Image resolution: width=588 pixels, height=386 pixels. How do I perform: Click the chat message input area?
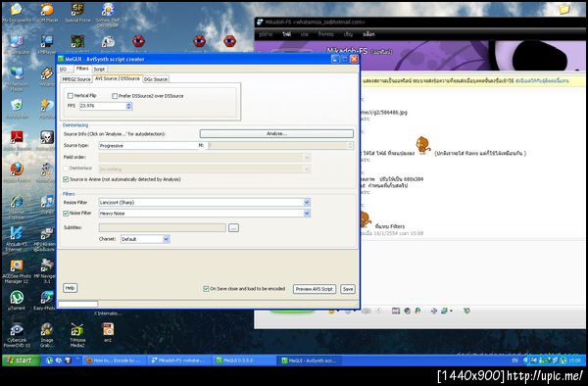click(472, 271)
